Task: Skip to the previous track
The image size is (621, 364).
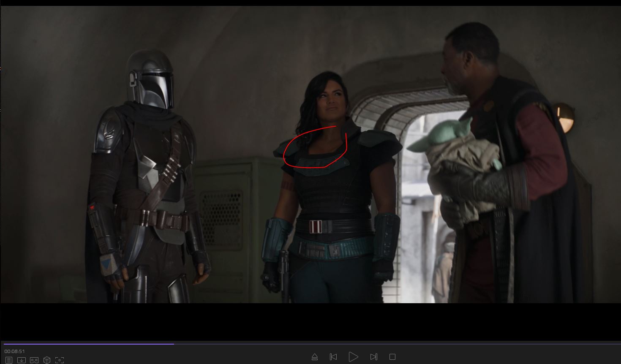Action: 333,357
